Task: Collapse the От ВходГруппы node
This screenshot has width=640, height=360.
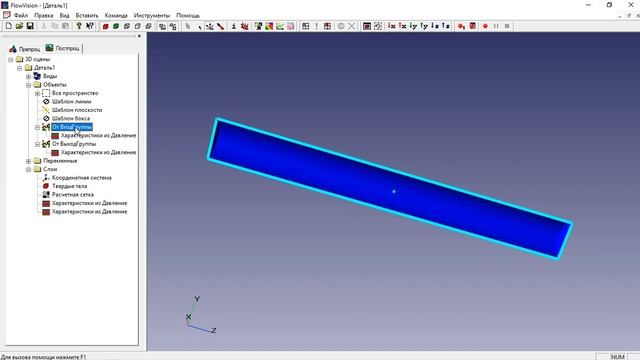Action: (x=38, y=127)
